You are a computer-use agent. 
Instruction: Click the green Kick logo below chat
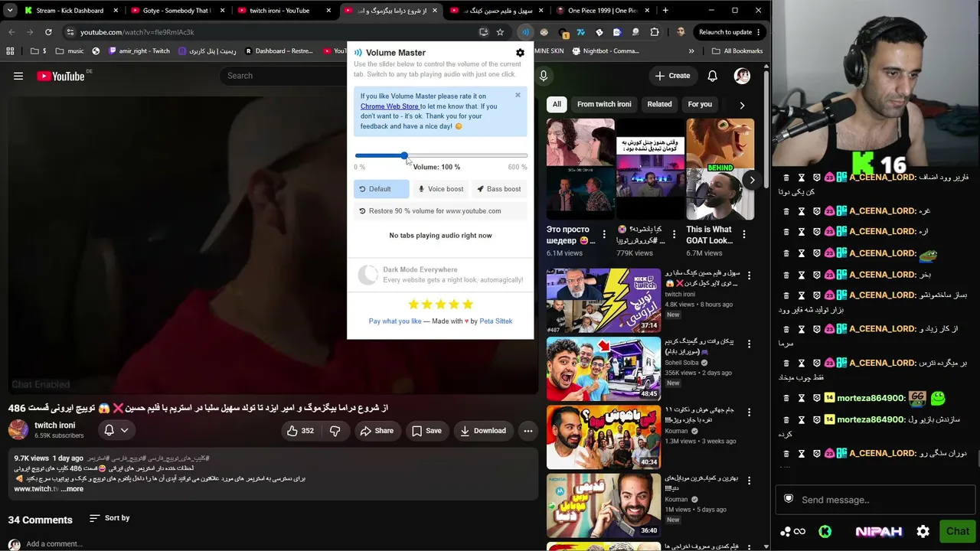coord(825,531)
